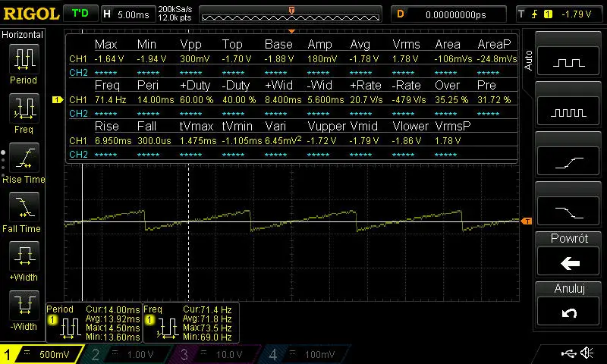Screen dimensions: 607x364
Task: Select the -Width measurement icon
Action: (24, 306)
